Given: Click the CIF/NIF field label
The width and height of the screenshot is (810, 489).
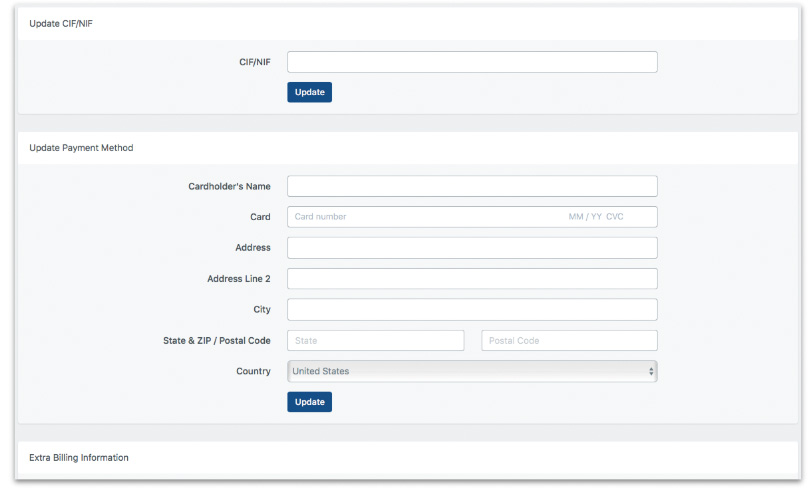Looking at the screenshot, I should click(x=255, y=62).
